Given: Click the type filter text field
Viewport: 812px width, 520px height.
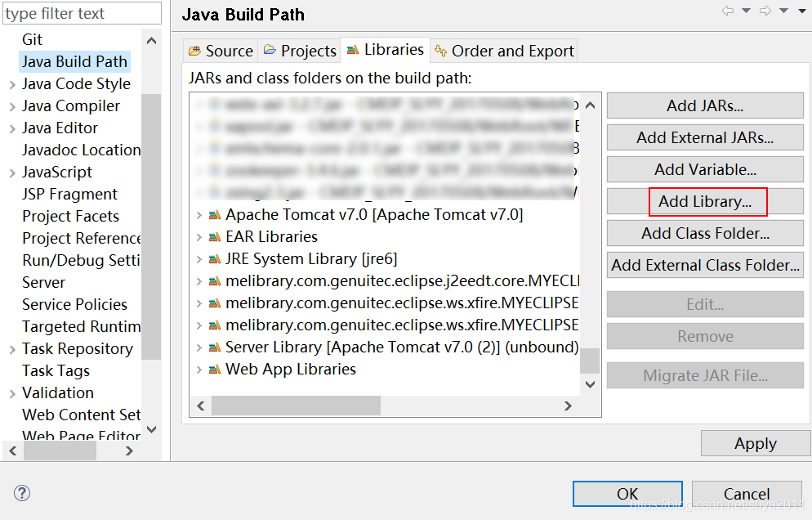Looking at the screenshot, I should pyautogui.click(x=82, y=13).
